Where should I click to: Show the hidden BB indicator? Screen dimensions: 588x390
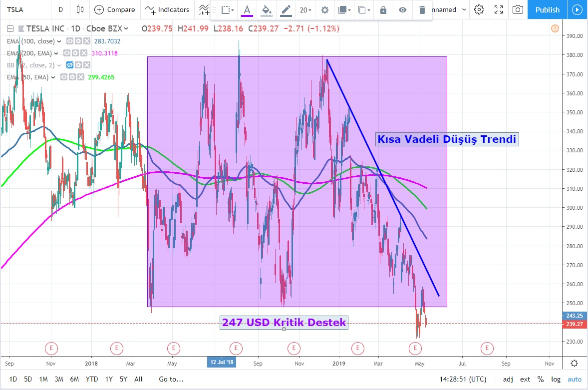tap(70, 65)
